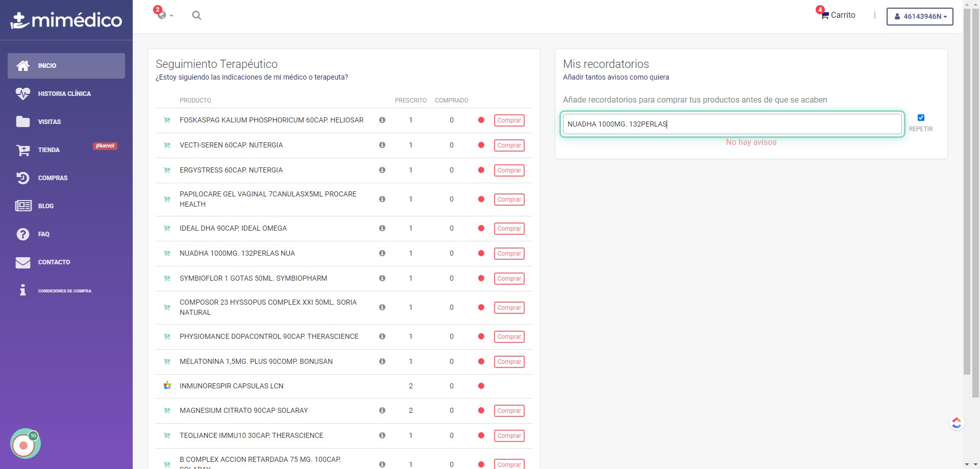Click colorful icon beside Inmunorespir Capsulas
The width and height of the screenshot is (980, 469).
pos(167,385)
